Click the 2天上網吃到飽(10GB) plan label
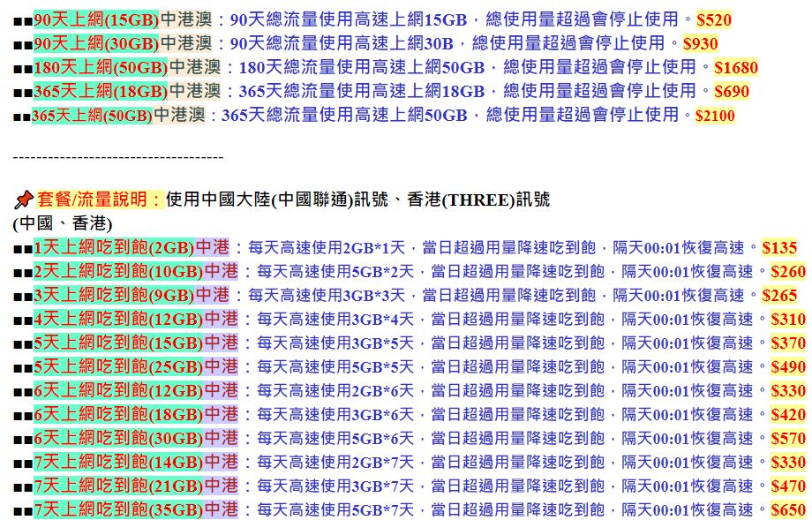This screenshot has height=520, width=812. click(118, 271)
